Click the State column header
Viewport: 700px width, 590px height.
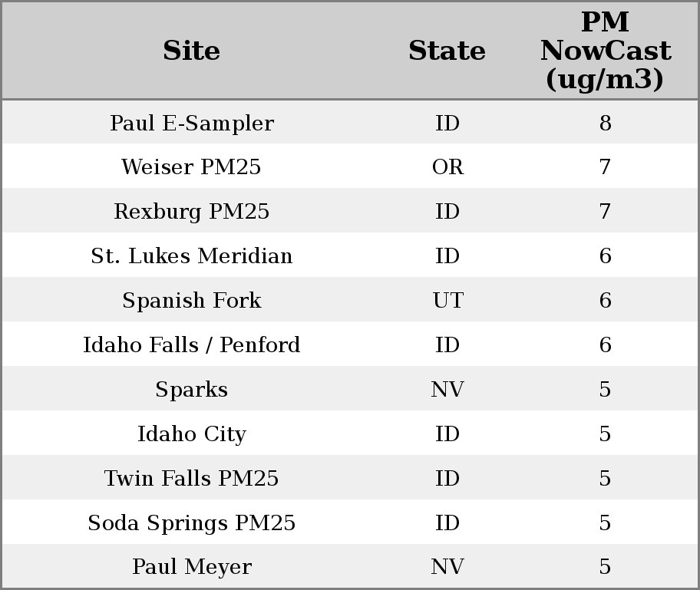click(x=447, y=51)
